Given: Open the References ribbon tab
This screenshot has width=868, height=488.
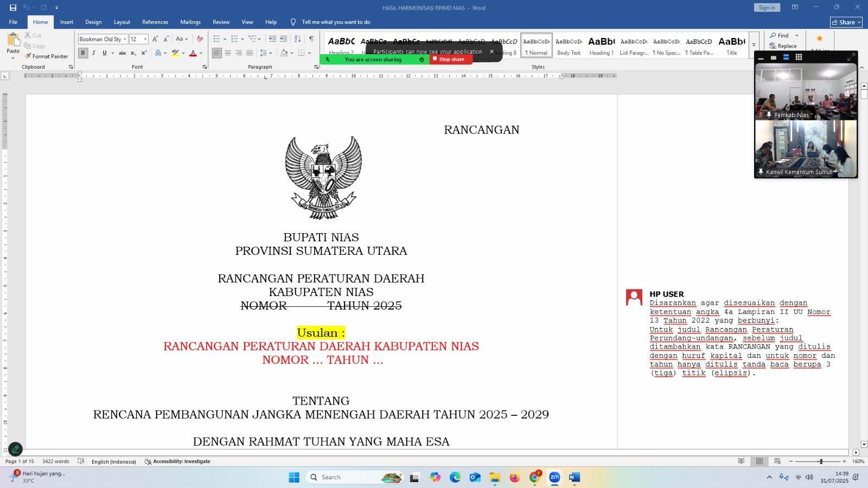Looking at the screenshot, I should coord(155,22).
